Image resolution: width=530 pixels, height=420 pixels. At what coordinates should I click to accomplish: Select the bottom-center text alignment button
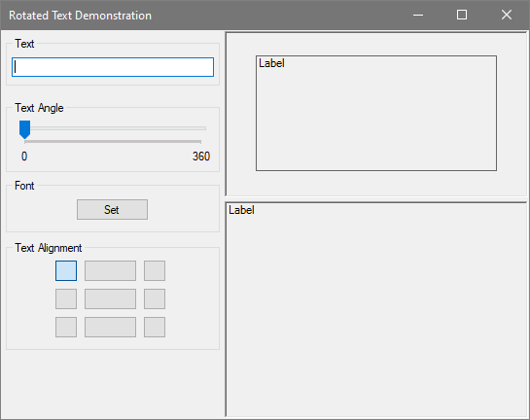(110, 327)
